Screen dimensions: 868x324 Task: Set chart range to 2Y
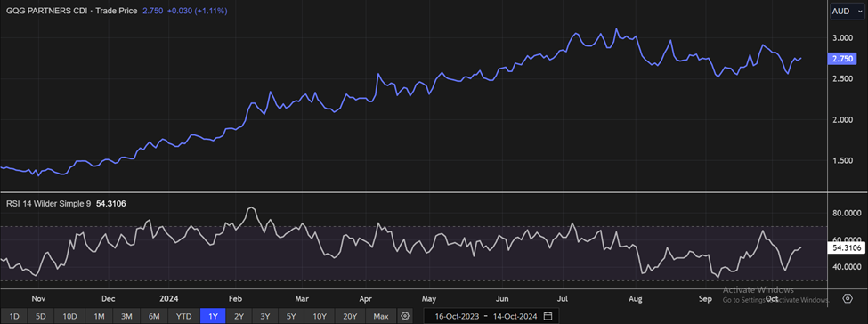coord(239,316)
